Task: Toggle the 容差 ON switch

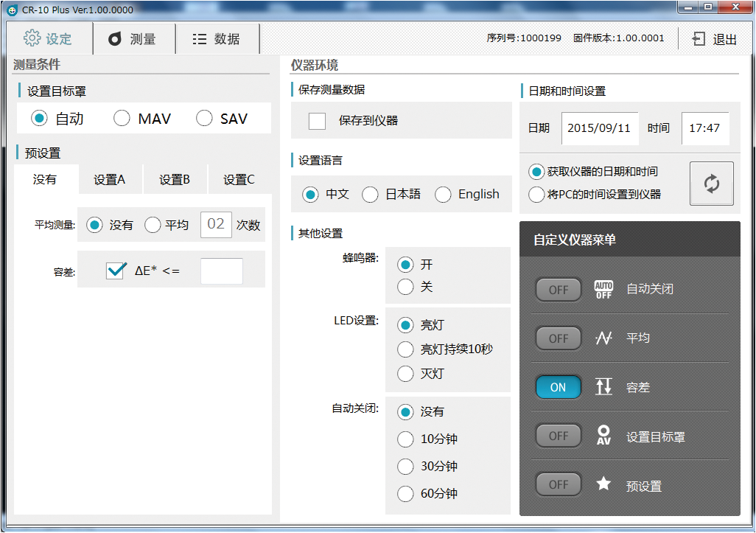Action: (x=559, y=387)
